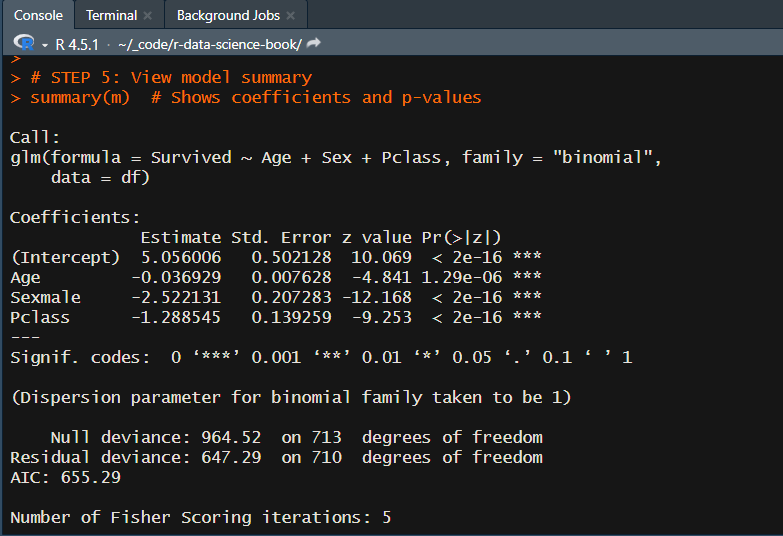
Task: Click the curved arrow view directory icon
Action: [314, 44]
